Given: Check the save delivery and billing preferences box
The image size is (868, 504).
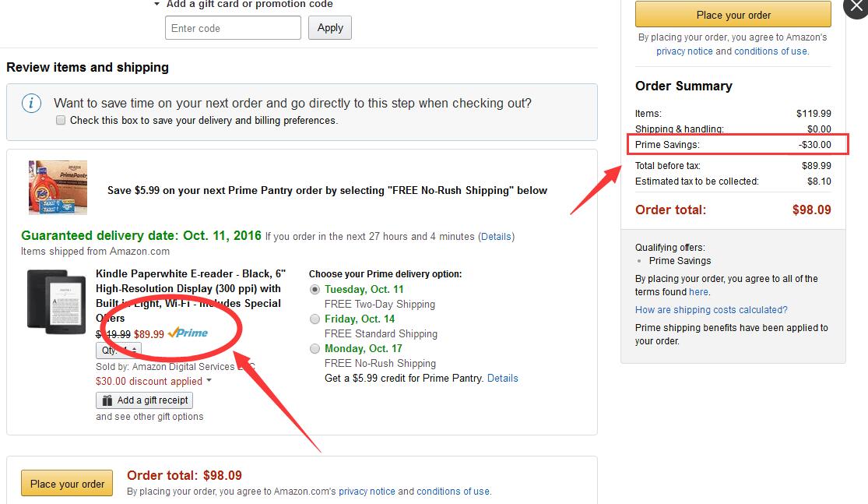Looking at the screenshot, I should 61,121.
